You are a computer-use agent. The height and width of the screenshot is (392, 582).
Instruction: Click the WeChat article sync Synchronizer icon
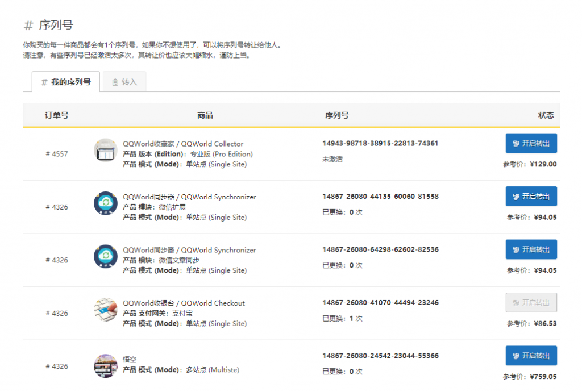pyautogui.click(x=105, y=256)
